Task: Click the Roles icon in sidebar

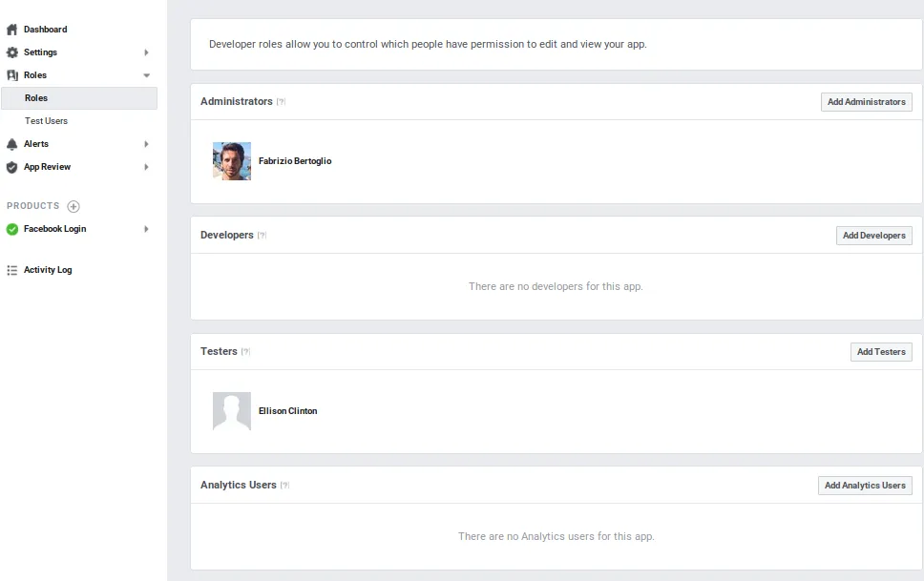Action: pyautogui.click(x=12, y=75)
